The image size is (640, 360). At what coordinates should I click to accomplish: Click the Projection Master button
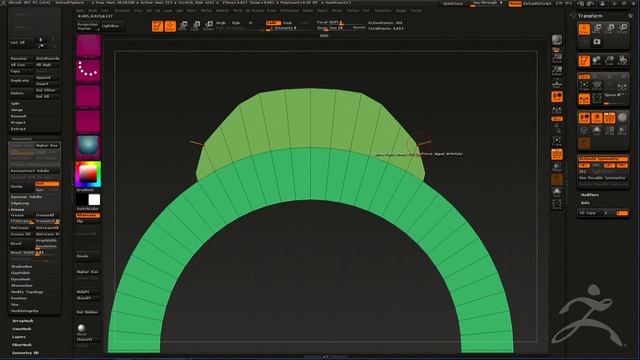(x=88, y=26)
